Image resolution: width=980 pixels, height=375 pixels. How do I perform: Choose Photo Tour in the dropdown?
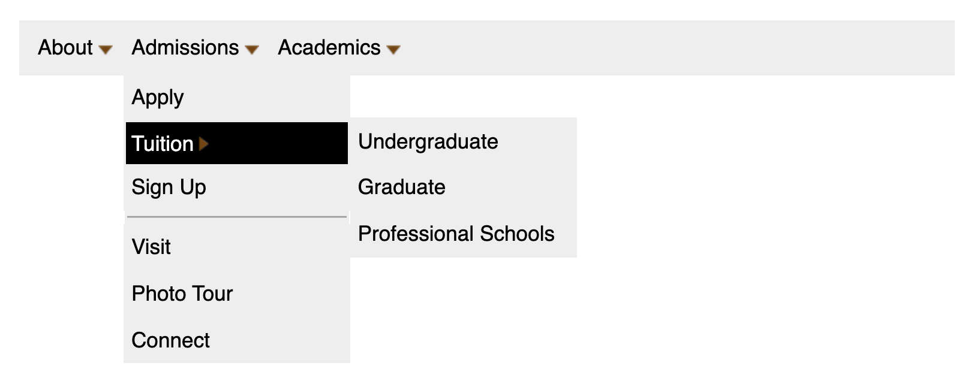[x=182, y=294]
